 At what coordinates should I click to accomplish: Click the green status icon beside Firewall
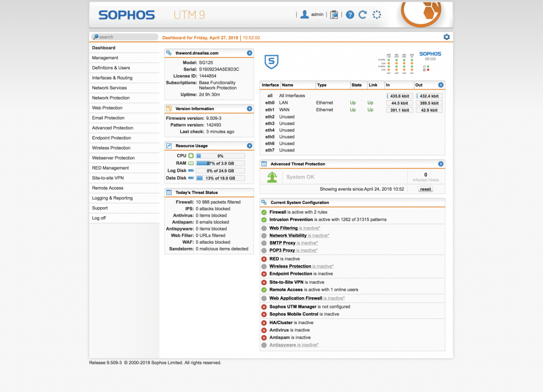coord(264,212)
